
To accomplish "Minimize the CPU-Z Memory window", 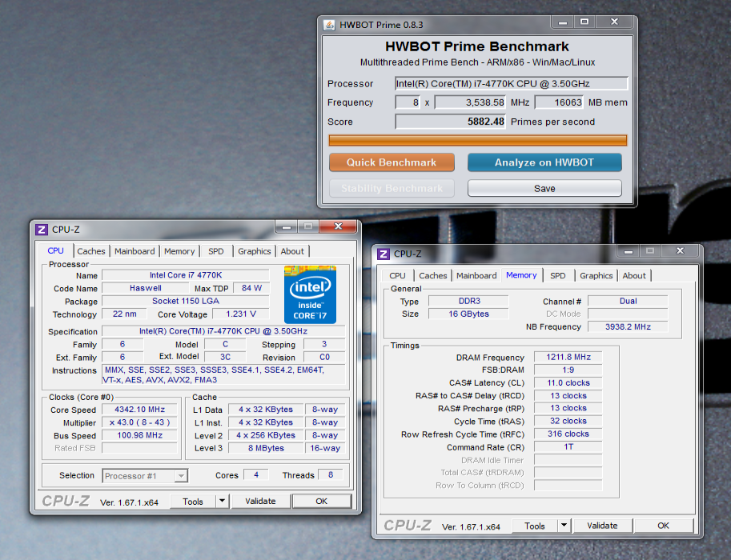I will [629, 250].
